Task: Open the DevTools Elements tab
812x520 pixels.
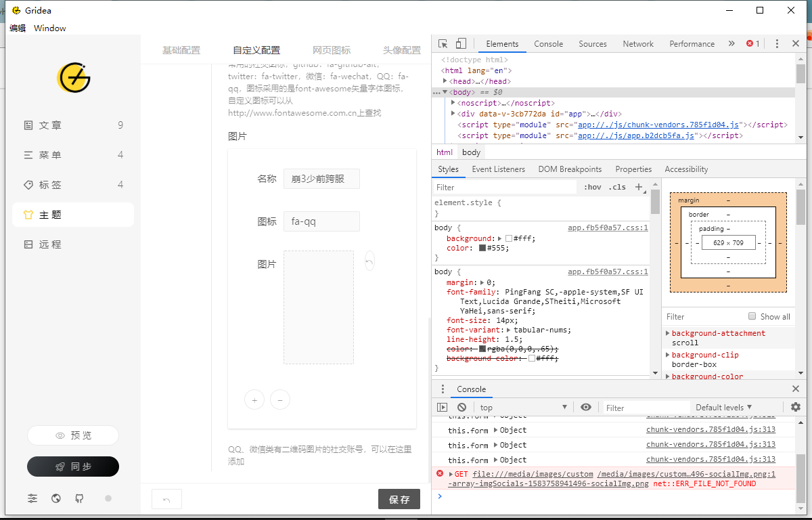Action: coord(502,44)
